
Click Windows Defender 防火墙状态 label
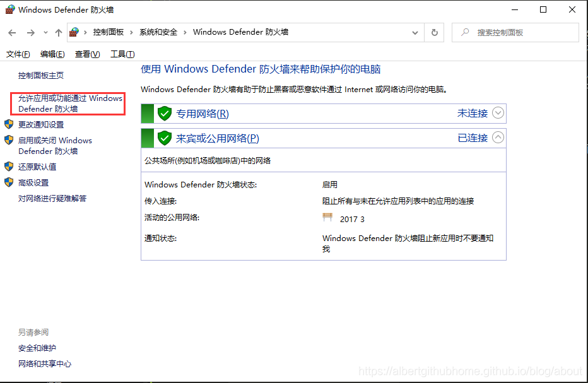tap(201, 185)
